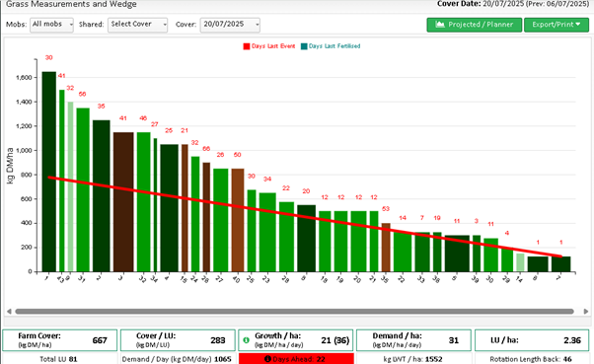Select the green bar labelled 56 days
The height and width of the screenshot is (364, 594).
[83, 189]
